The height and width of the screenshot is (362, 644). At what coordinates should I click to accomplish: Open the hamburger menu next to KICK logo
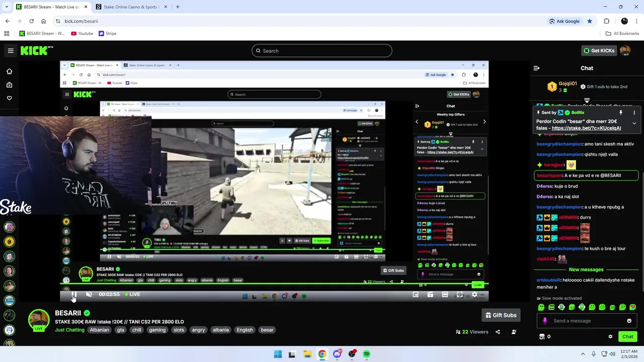click(11, 51)
